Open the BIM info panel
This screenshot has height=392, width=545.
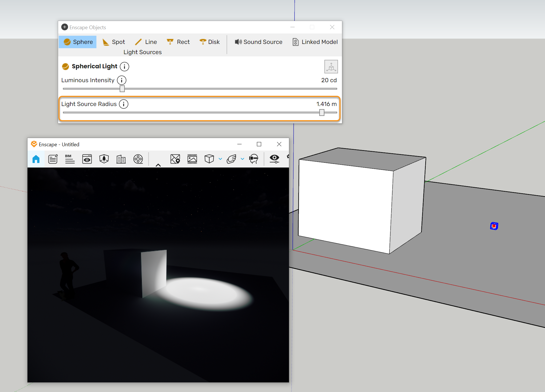(x=70, y=159)
